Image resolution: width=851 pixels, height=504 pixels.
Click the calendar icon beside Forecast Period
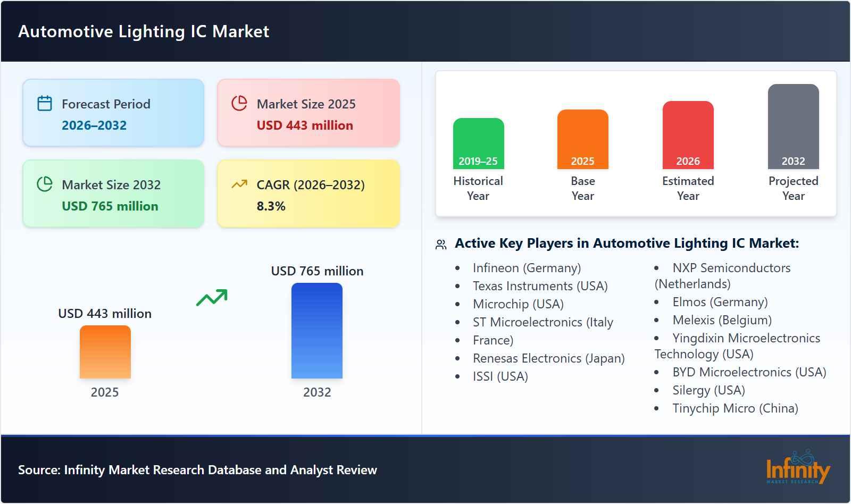45,103
